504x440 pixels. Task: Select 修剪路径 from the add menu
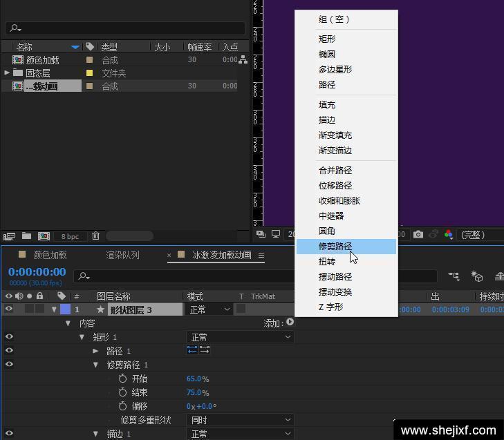335,246
